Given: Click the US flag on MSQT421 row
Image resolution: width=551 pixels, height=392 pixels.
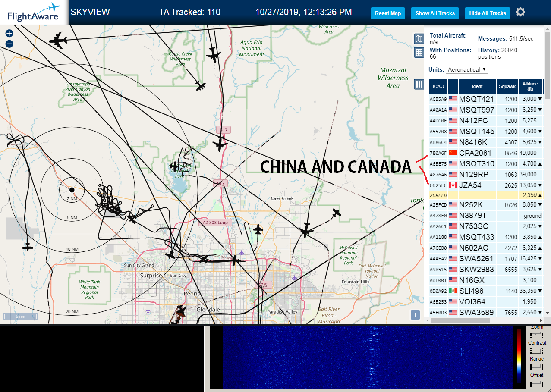Looking at the screenshot, I should 453,99.
